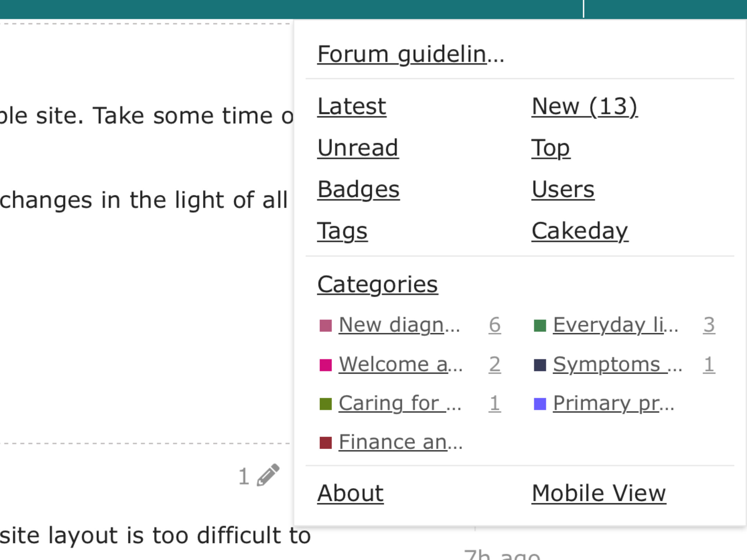Open the About page link

pyautogui.click(x=350, y=493)
